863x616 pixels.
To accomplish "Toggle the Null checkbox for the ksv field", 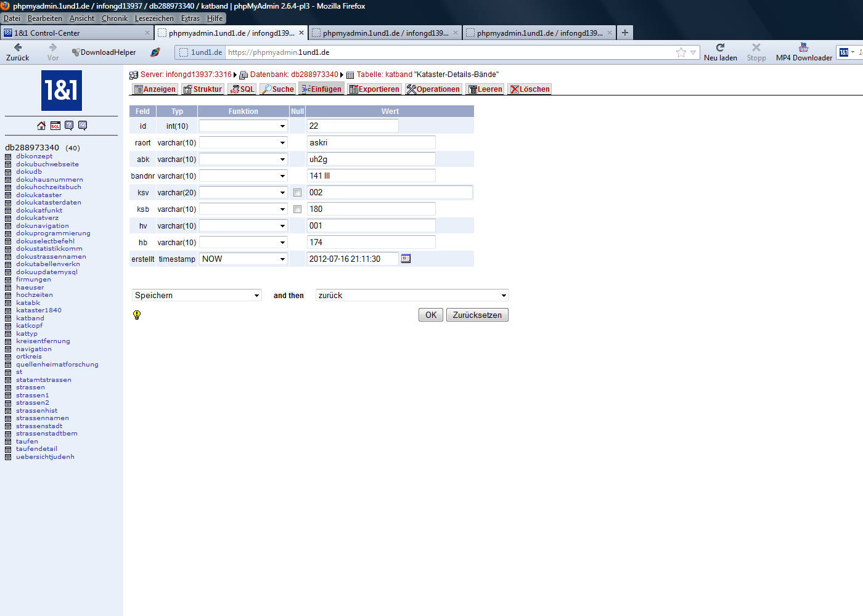I will pyautogui.click(x=297, y=193).
